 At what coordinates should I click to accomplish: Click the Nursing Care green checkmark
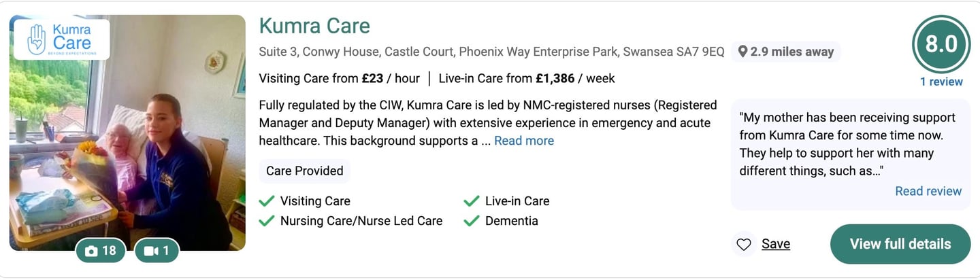[267, 221]
